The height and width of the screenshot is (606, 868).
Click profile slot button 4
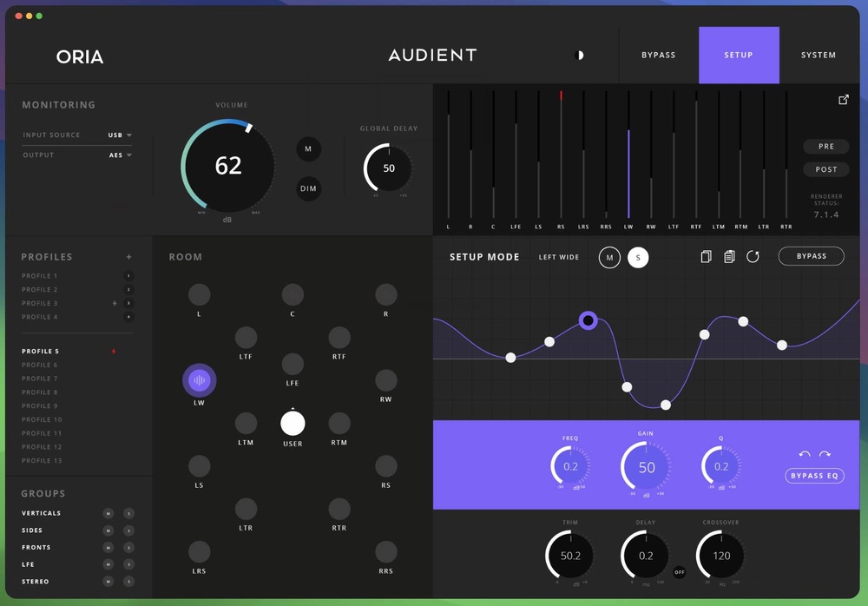pyautogui.click(x=128, y=317)
